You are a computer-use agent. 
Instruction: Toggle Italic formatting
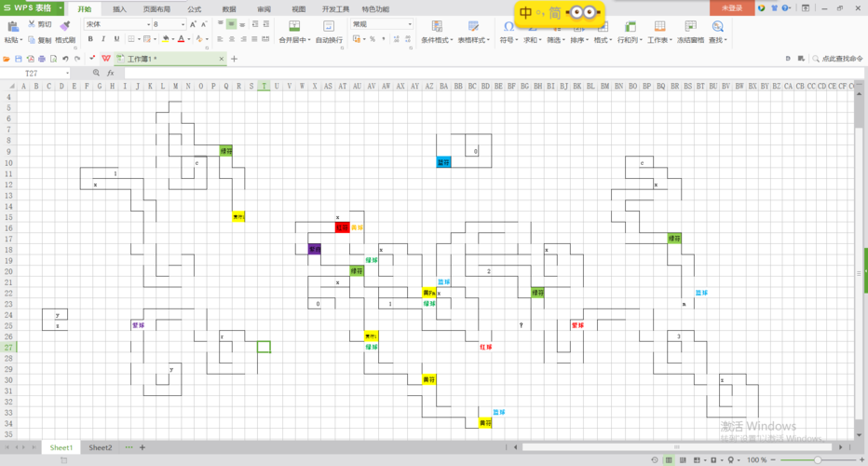coord(103,39)
